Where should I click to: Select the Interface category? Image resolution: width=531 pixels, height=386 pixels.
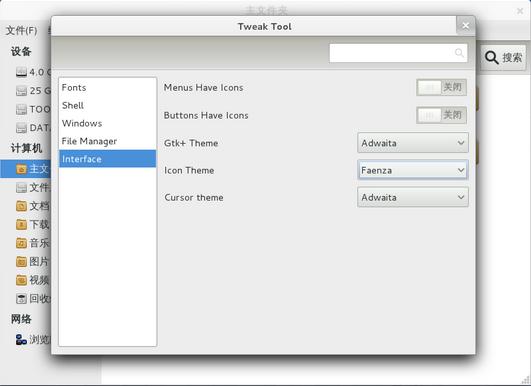[x=107, y=159]
